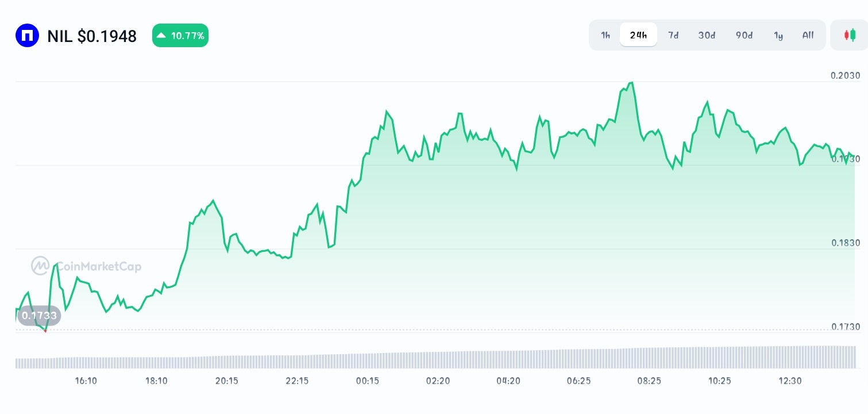Show the 1y price history
This screenshot has width=868, height=414.
pyautogui.click(x=778, y=35)
